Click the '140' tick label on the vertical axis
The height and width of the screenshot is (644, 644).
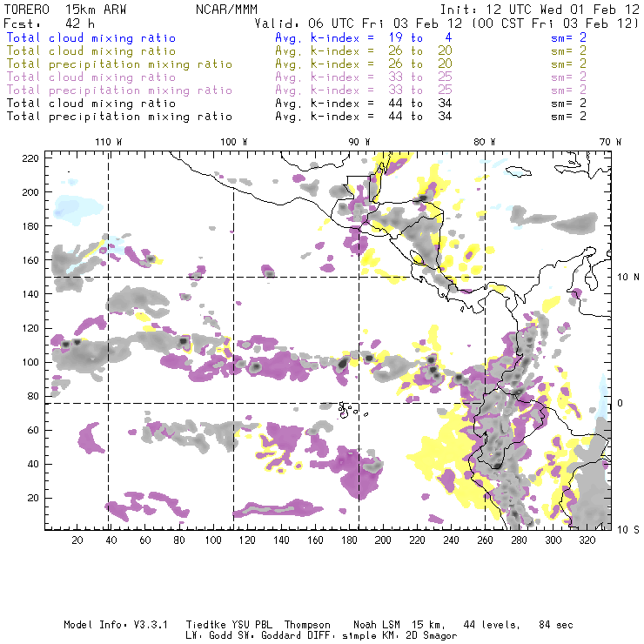coord(30,294)
